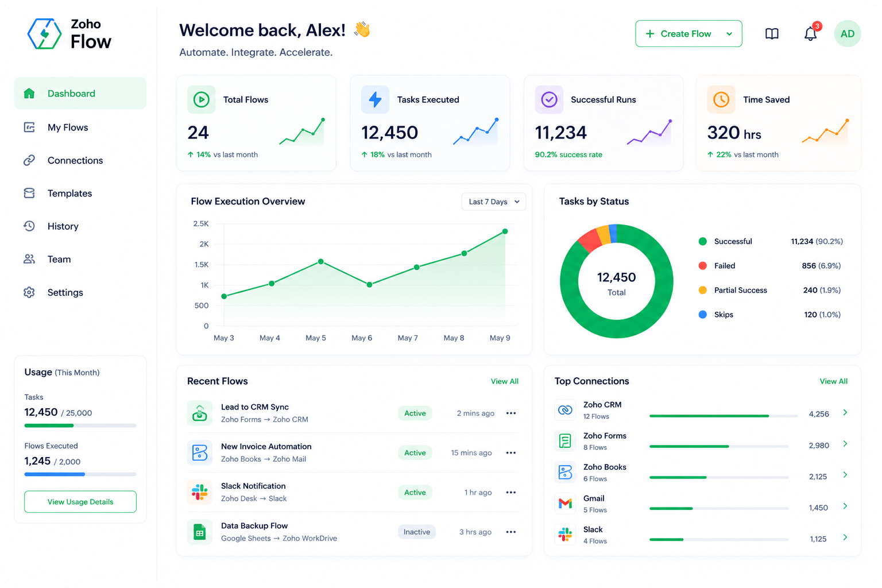The width and height of the screenshot is (882, 588).
Task: Expand the Zoho CRM connection chevron
Action: [845, 413]
